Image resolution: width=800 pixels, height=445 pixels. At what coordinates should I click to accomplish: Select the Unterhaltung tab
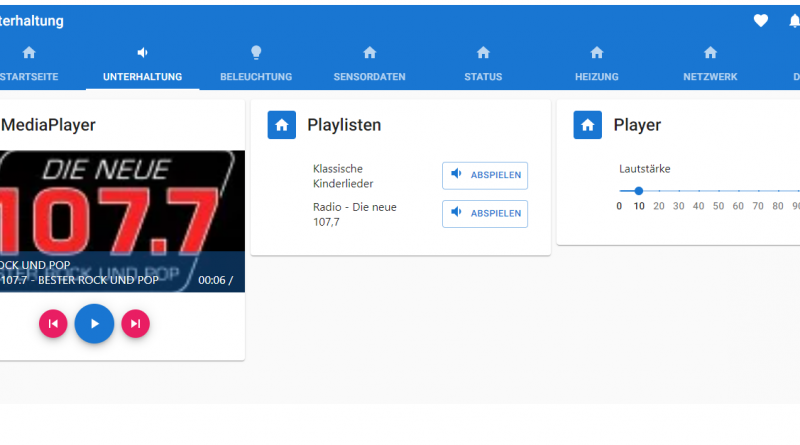point(142,64)
